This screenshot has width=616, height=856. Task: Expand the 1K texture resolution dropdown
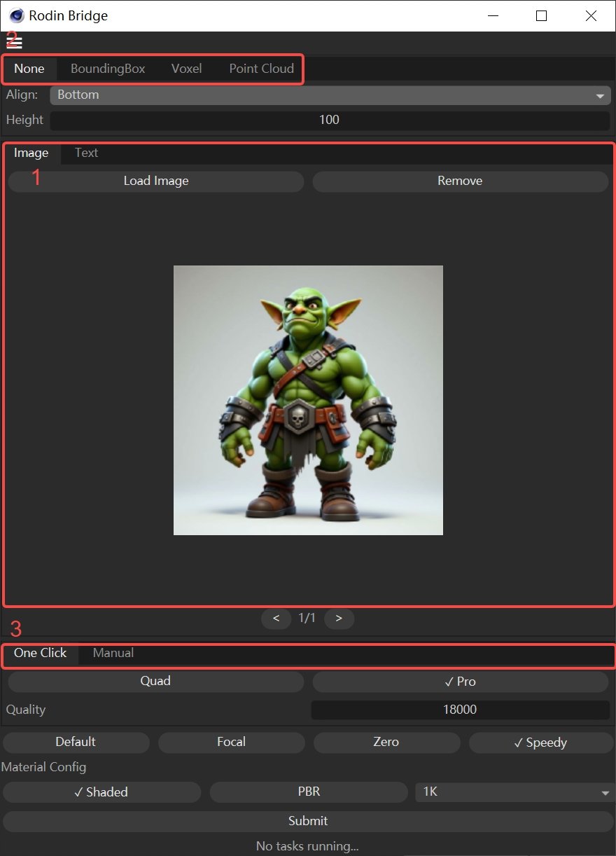click(x=514, y=792)
